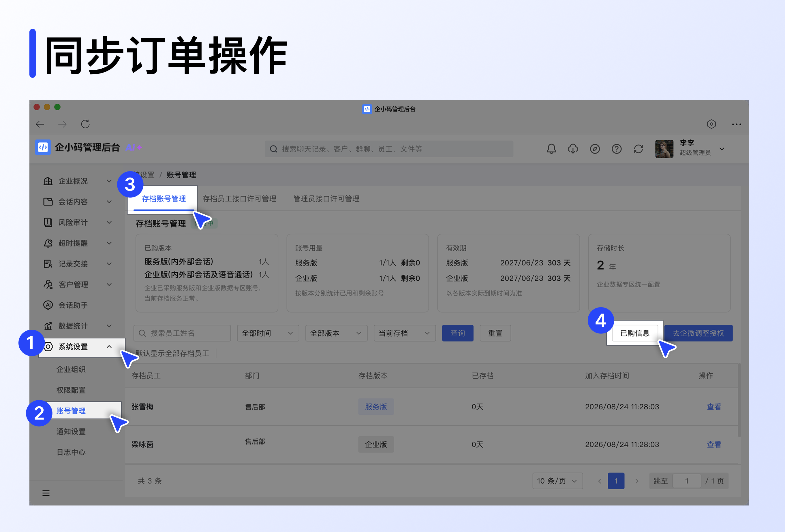785x532 pixels.
Task: Open the 全部版本 dropdown
Action: click(x=336, y=333)
